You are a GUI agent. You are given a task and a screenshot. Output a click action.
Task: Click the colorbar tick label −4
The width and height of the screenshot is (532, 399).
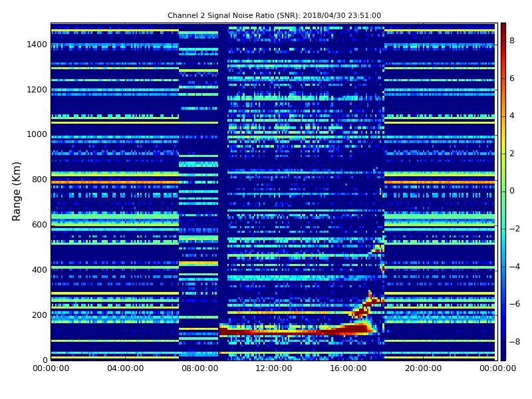(515, 267)
